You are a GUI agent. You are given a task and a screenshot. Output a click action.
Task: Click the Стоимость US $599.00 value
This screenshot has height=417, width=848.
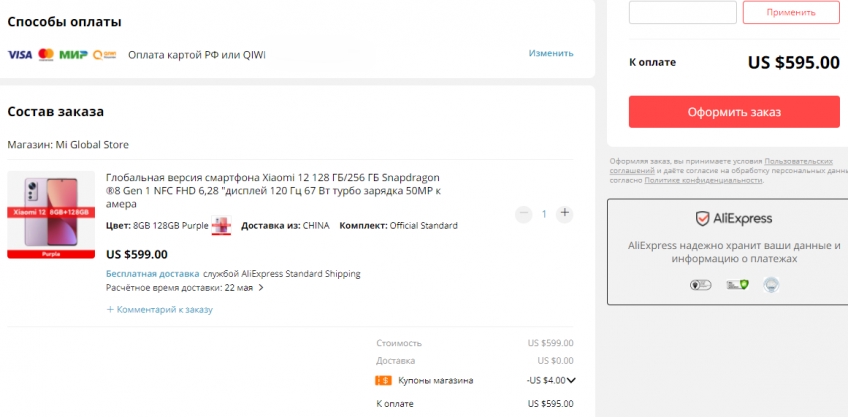coord(551,343)
